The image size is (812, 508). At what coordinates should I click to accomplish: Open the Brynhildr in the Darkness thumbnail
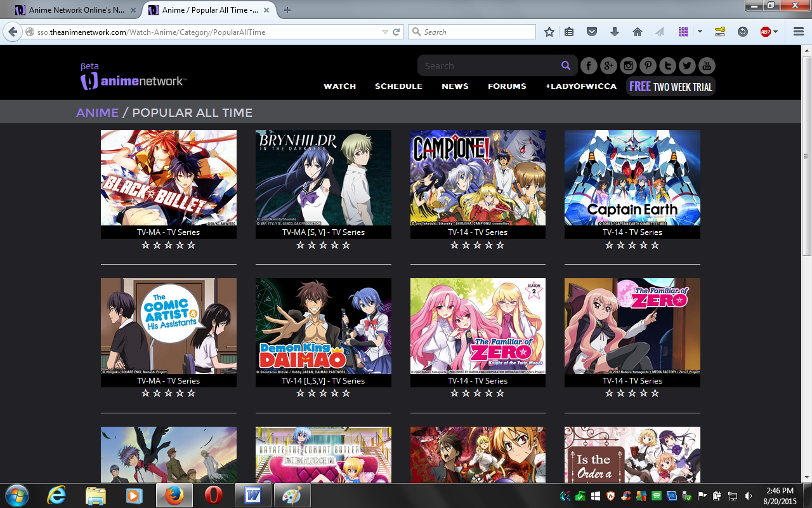(x=324, y=178)
